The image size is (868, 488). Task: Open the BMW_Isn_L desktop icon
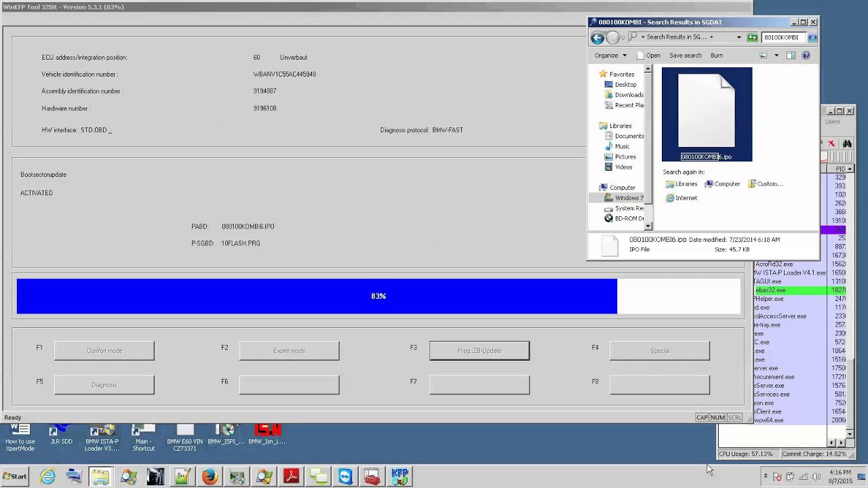267,435
